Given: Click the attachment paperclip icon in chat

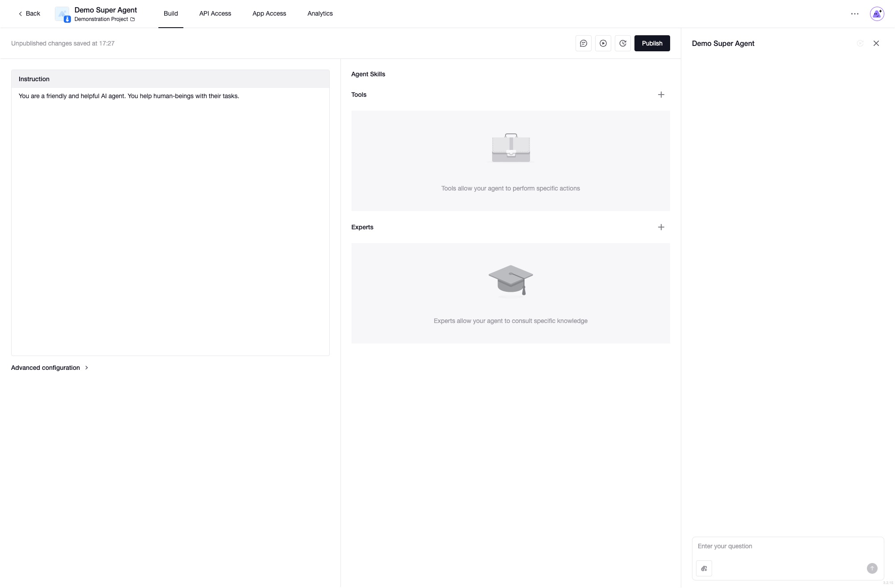Looking at the screenshot, I should click(704, 568).
